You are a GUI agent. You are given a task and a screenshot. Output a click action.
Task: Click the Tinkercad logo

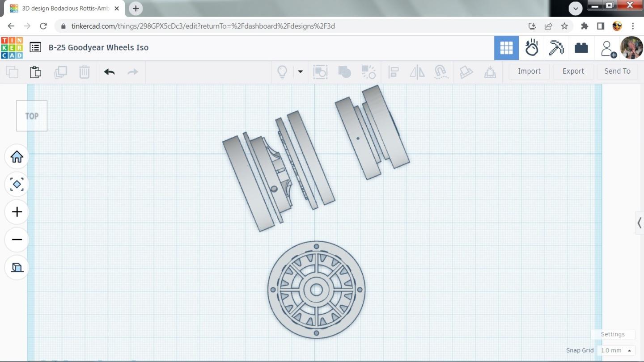[12, 48]
